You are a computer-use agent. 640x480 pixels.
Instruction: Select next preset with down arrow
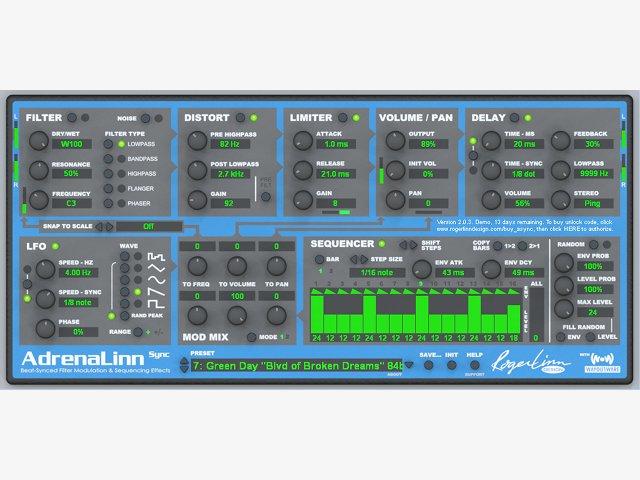coord(184,369)
